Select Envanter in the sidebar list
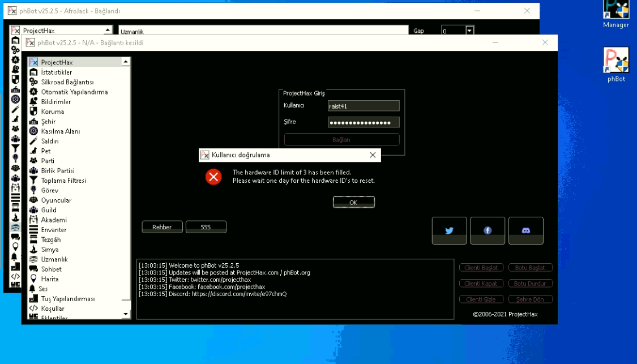The width and height of the screenshot is (637, 364). point(54,230)
